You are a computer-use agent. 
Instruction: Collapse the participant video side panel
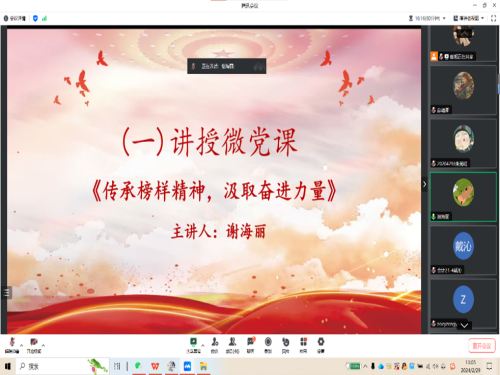424,184
